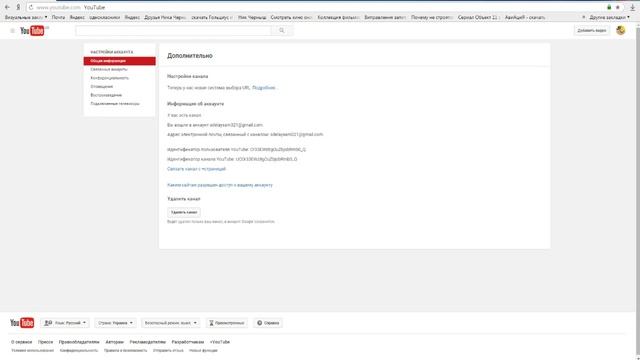
Task: Open the 'Смотреть кино он...' bookmark
Action: (291, 18)
